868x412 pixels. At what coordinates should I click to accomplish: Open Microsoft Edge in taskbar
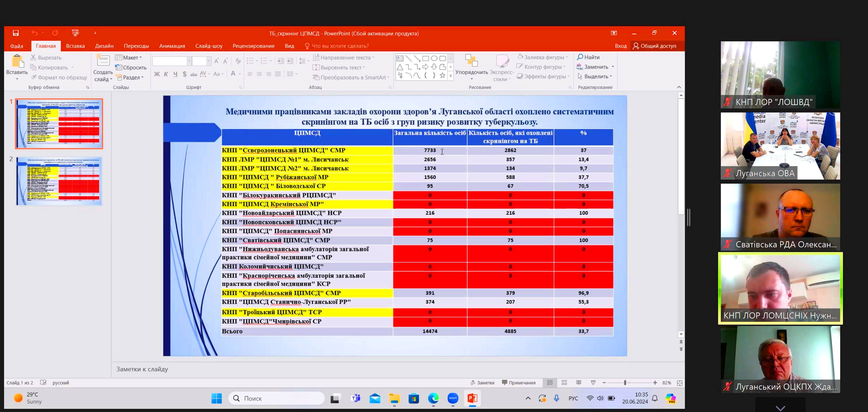(433, 399)
